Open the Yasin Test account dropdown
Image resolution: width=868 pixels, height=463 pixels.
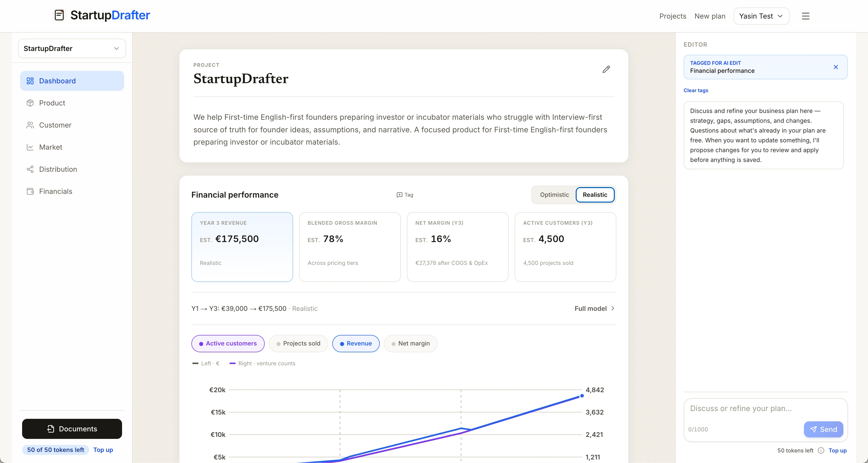pos(761,16)
